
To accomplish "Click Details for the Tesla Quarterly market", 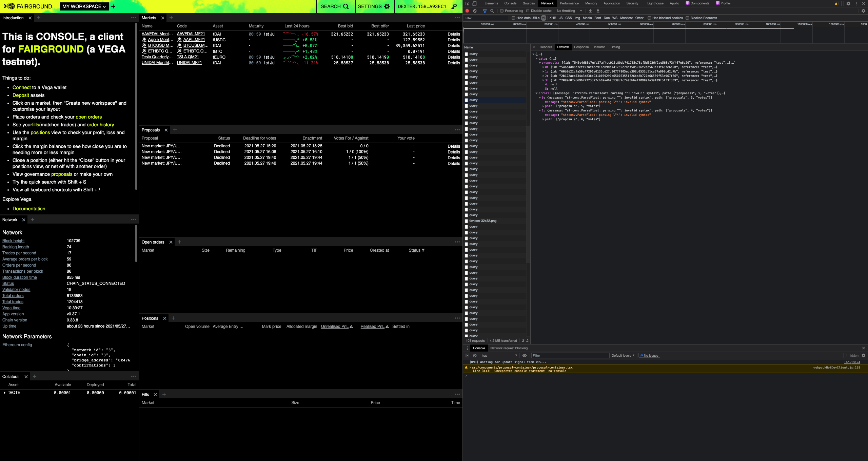I will click(453, 57).
